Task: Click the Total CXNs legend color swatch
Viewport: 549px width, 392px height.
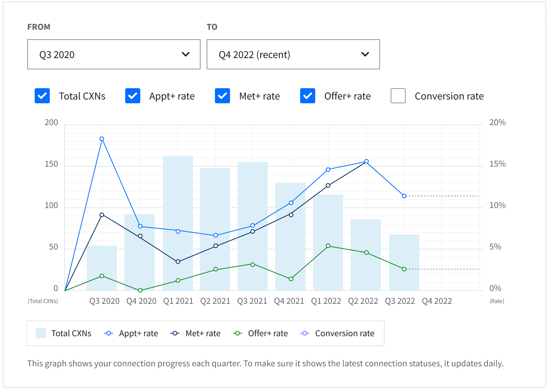Action: pyautogui.click(x=40, y=333)
